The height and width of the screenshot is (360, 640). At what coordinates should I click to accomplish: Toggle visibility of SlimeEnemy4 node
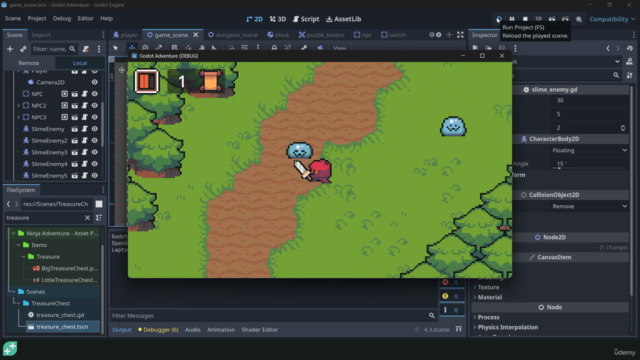point(95,164)
